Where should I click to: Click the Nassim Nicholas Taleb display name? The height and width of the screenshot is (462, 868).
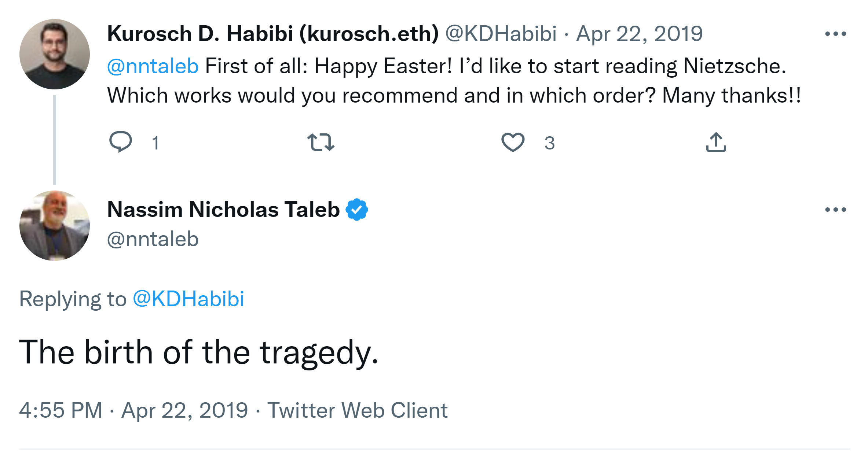pyautogui.click(x=223, y=210)
